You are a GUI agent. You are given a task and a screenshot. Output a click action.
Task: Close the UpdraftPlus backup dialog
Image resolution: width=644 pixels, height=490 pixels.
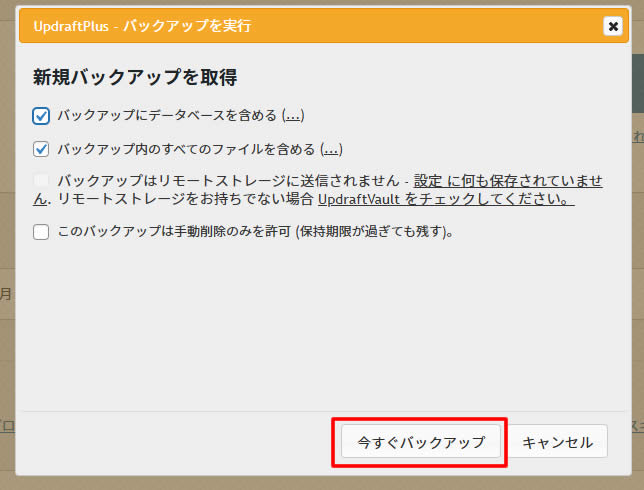point(613,26)
